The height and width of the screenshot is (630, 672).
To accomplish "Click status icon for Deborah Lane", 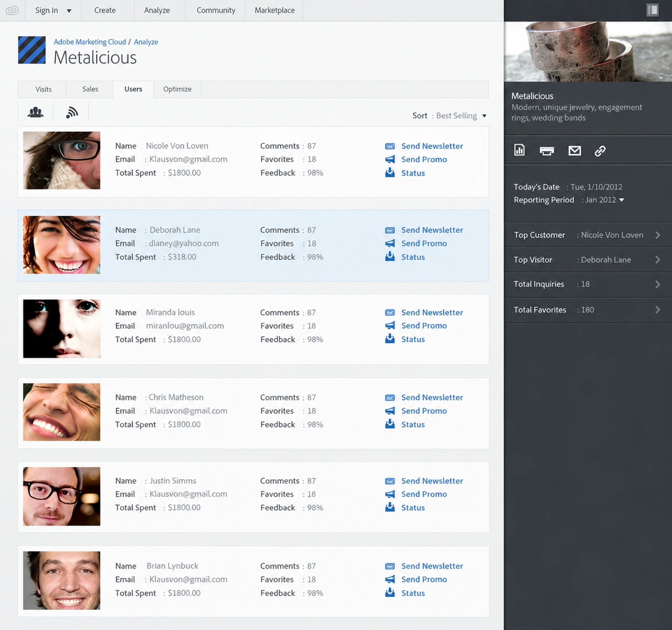I will (x=390, y=256).
